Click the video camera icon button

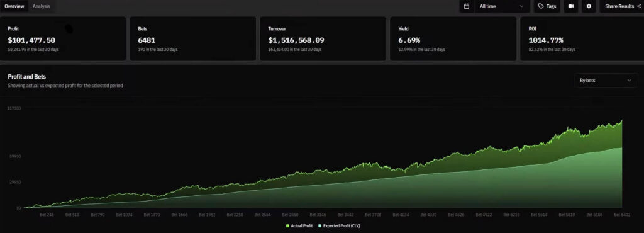571,6
